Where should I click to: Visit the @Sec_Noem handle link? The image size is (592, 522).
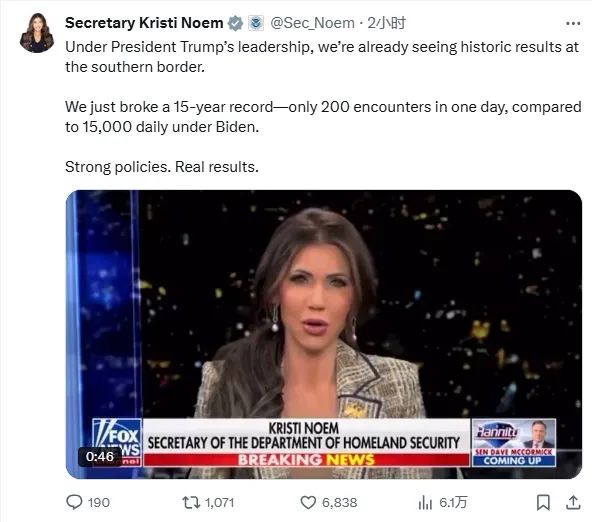click(313, 23)
